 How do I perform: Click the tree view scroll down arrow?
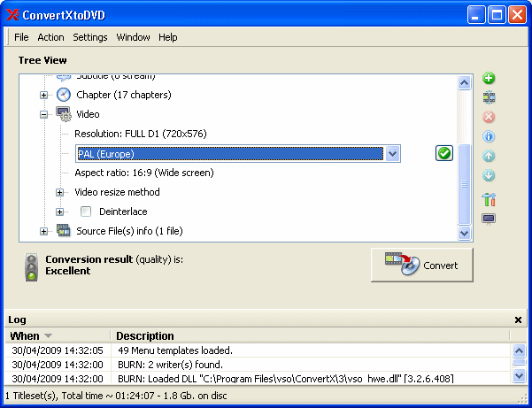click(464, 233)
